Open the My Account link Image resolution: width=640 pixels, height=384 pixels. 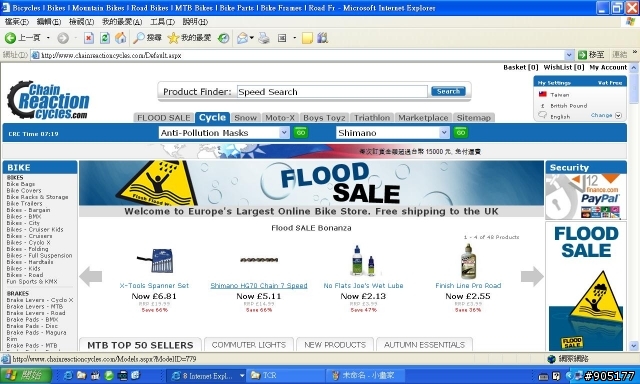tap(608, 67)
